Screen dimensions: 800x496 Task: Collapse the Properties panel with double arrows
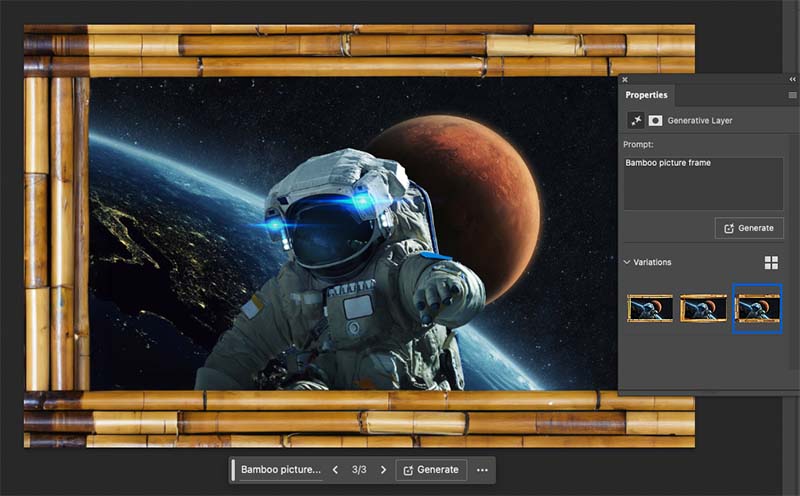pos(792,80)
